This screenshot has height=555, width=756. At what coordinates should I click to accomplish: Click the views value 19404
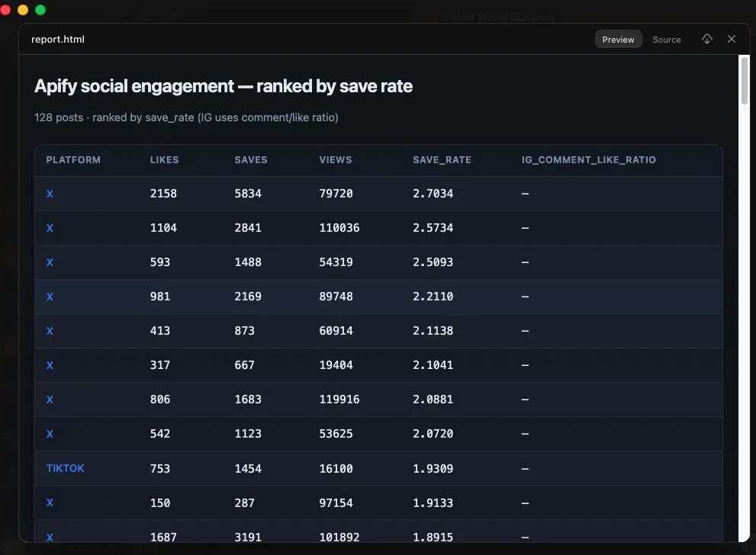coord(336,365)
